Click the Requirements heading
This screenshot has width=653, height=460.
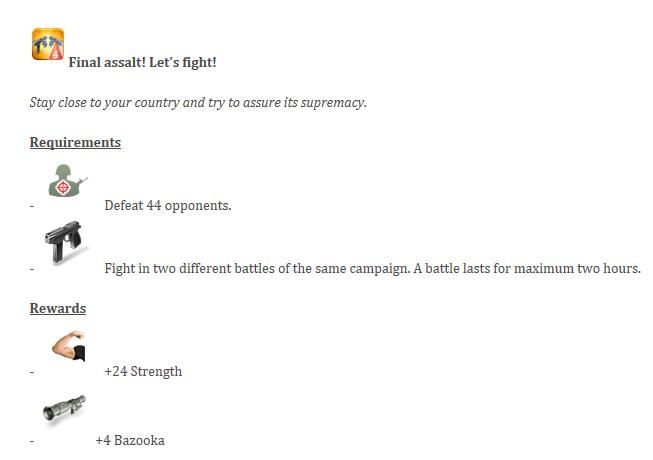75,142
